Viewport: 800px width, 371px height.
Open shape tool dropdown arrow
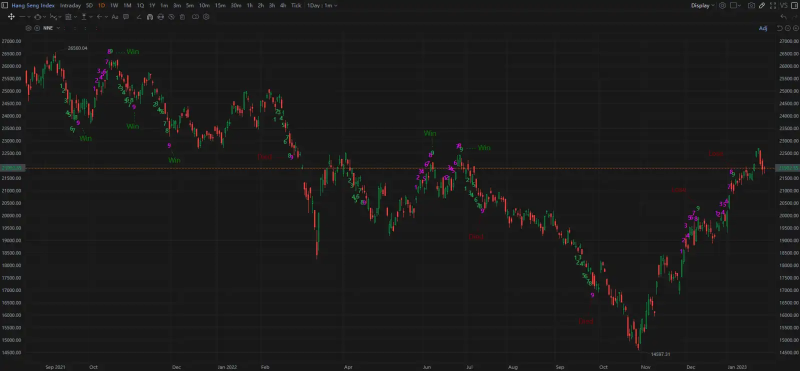[44, 17]
